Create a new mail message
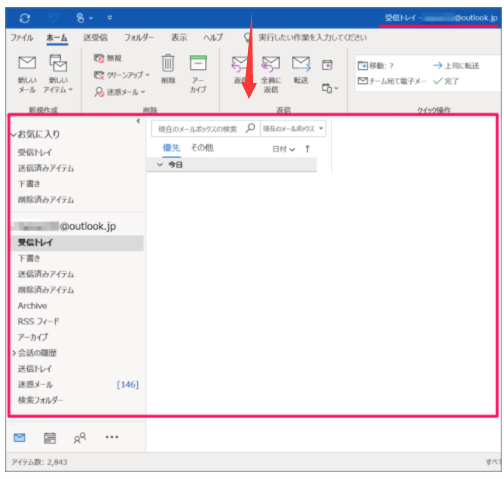The image size is (504, 479). (27, 74)
